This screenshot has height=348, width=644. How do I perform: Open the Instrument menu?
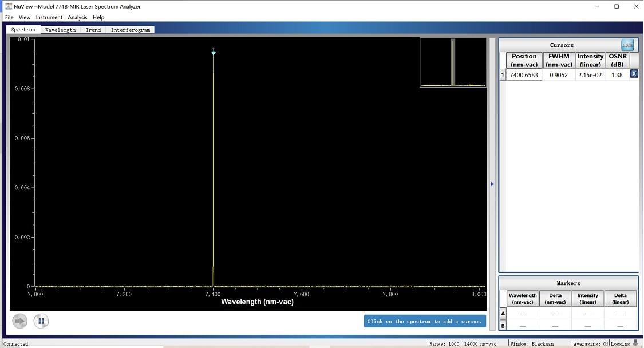click(x=49, y=17)
